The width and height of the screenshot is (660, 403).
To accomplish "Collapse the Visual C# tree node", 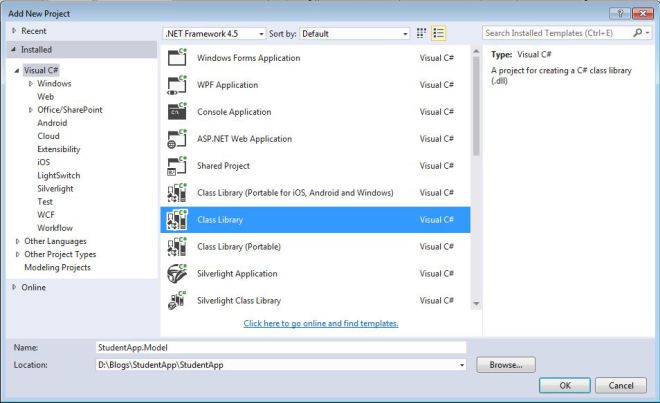I will (17, 70).
